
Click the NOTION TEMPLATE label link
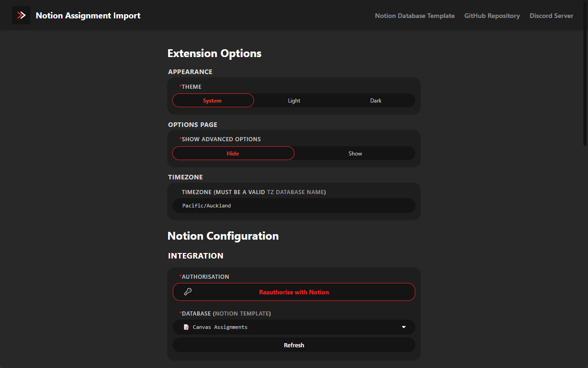click(x=242, y=313)
